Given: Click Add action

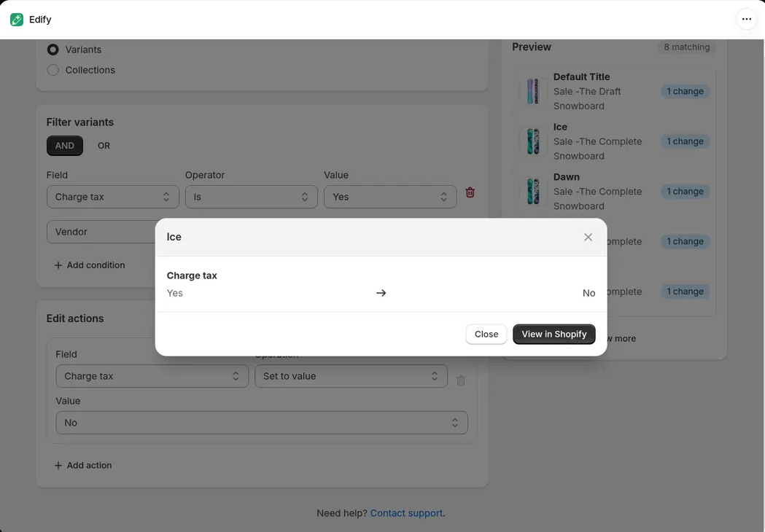Looking at the screenshot, I should (x=83, y=466).
